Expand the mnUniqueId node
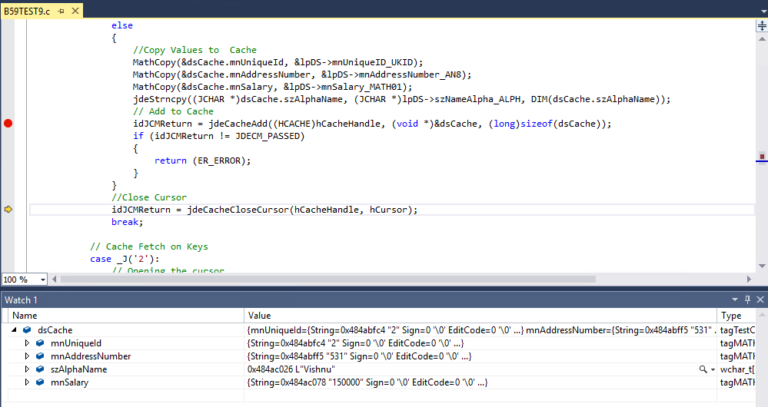768x407 pixels. pos(27,343)
